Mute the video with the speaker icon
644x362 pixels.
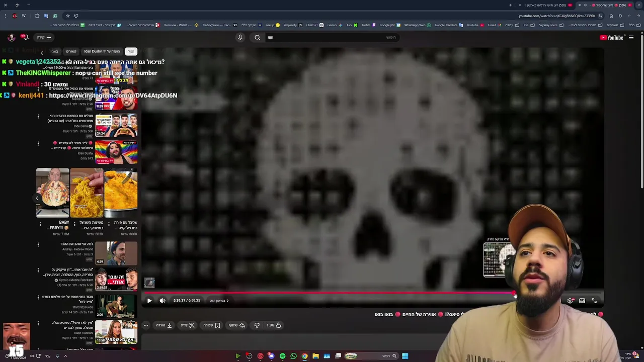click(163, 301)
